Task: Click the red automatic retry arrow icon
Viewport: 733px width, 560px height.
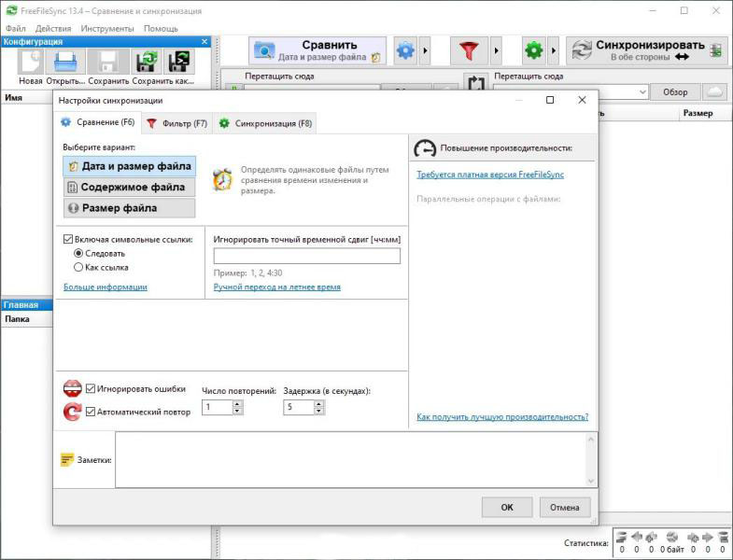Action: click(73, 412)
